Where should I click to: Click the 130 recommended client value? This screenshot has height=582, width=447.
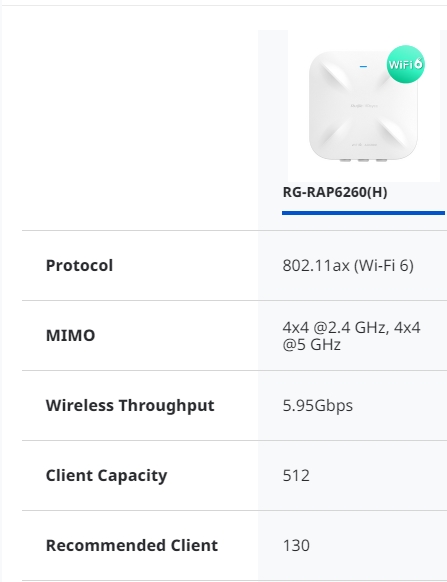(296, 546)
